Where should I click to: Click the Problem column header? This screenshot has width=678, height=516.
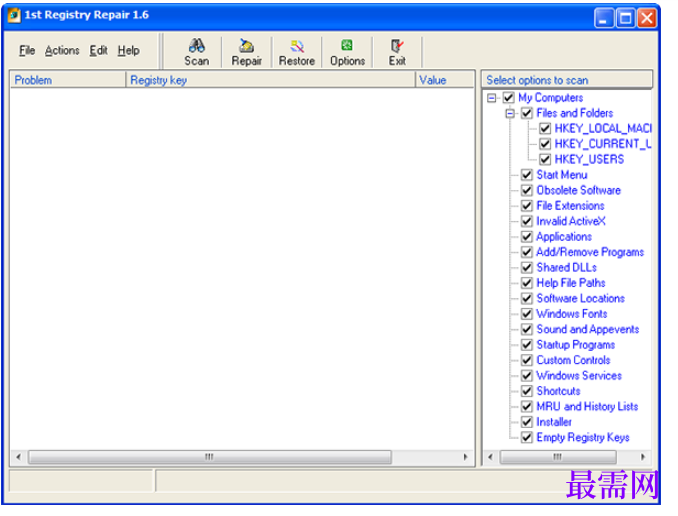pos(68,80)
